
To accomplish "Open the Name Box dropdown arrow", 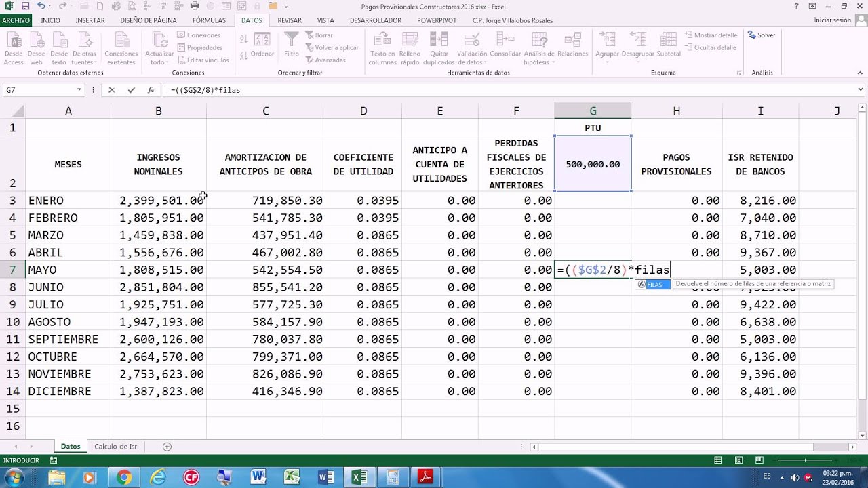I will point(79,90).
